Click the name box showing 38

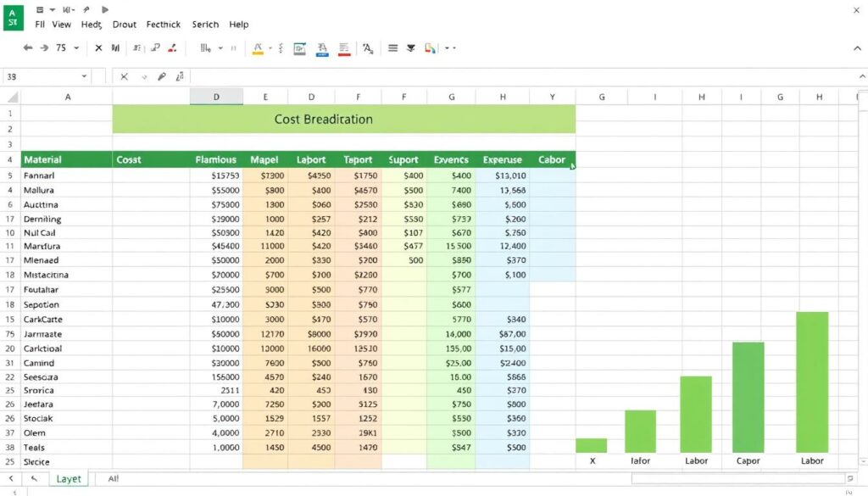(47, 76)
